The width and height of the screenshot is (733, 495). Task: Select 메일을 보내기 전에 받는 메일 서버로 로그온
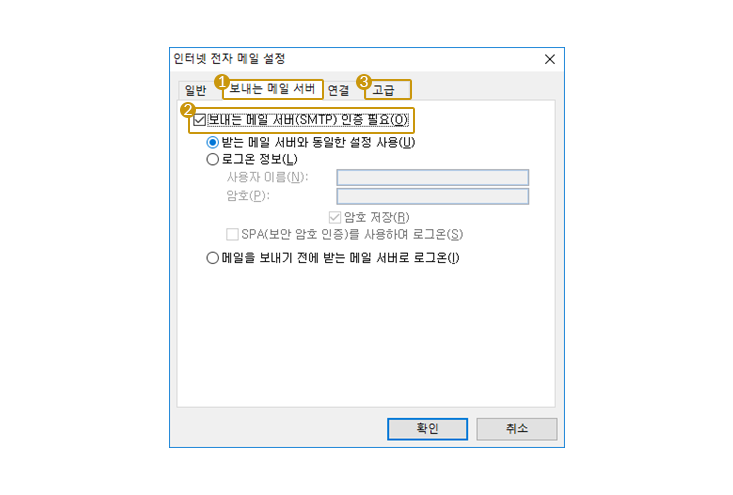click(x=213, y=258)
